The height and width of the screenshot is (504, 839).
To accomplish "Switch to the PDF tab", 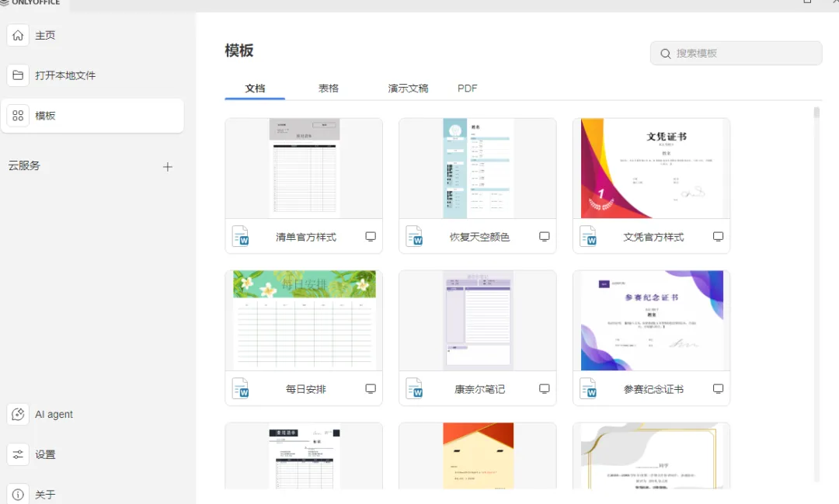I will pos(467,89).
